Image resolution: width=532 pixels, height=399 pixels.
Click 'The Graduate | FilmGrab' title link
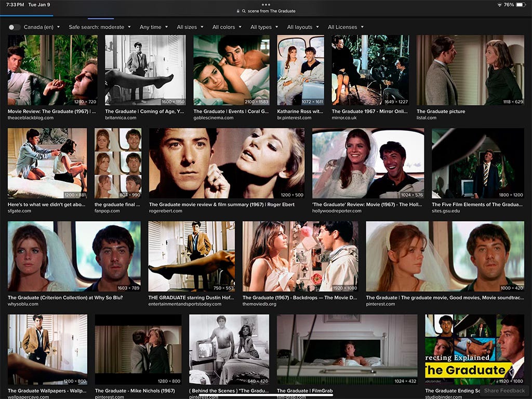[x=304, y=391]
